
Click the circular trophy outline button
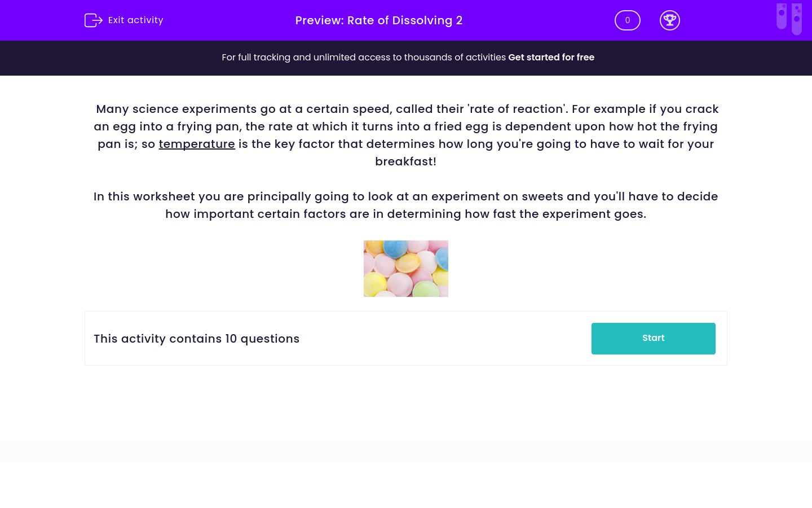[x=670, y=20]
